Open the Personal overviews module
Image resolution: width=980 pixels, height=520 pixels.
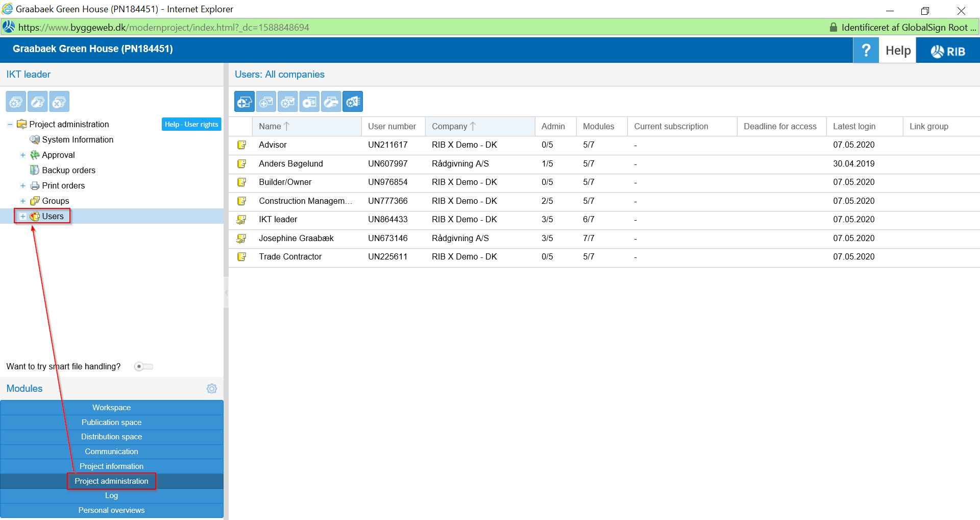click(x=111, y=510)
